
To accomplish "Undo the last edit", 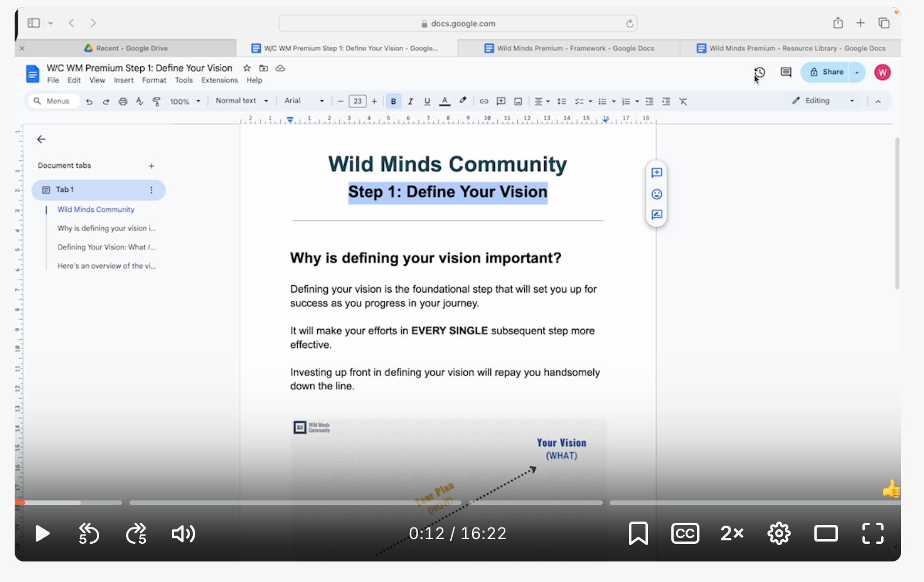I will pos(89,101).
